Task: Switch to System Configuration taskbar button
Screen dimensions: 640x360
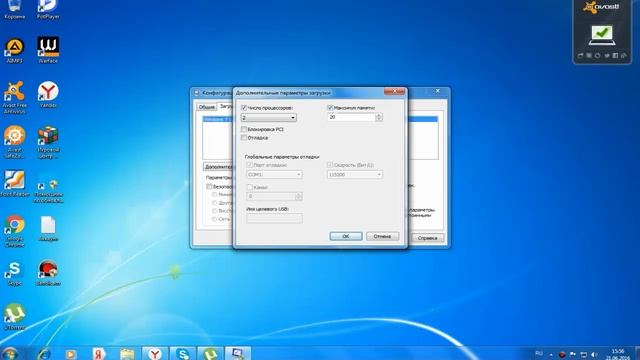Action: click(238, 353)
